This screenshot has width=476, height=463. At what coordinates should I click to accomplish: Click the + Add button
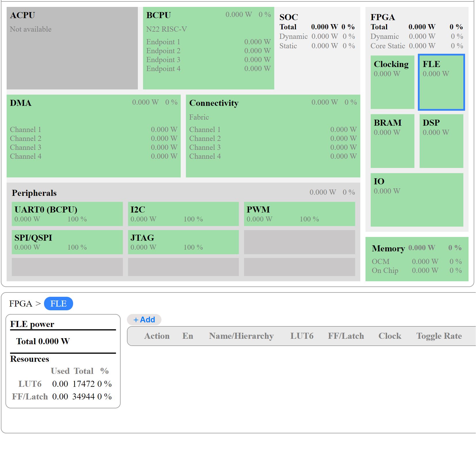144,319
